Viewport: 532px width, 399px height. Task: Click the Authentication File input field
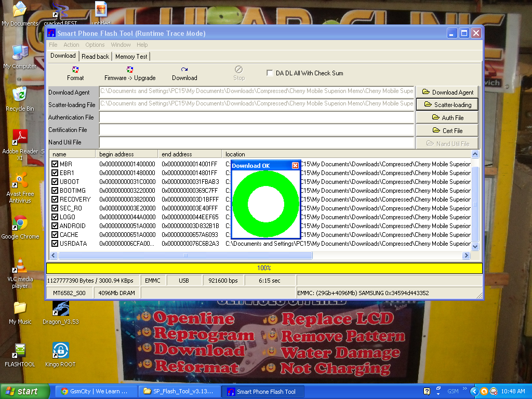click(257, 117)
